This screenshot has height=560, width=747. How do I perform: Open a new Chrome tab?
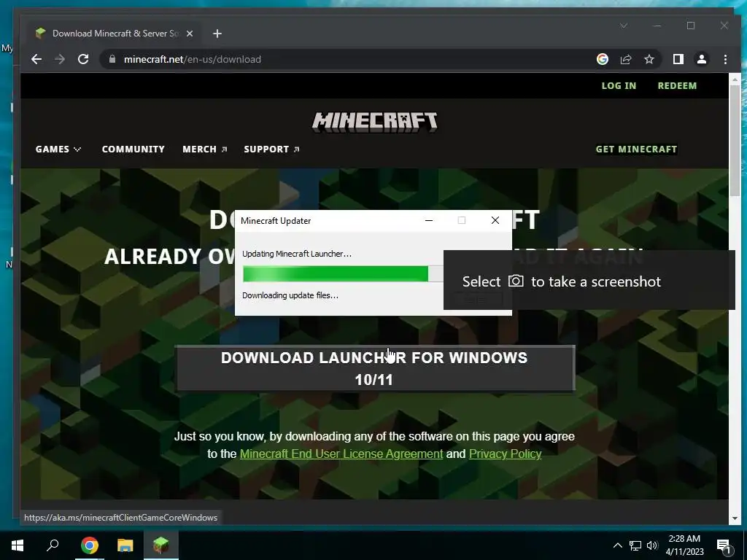pyautogui.click(x=217, y=34)
